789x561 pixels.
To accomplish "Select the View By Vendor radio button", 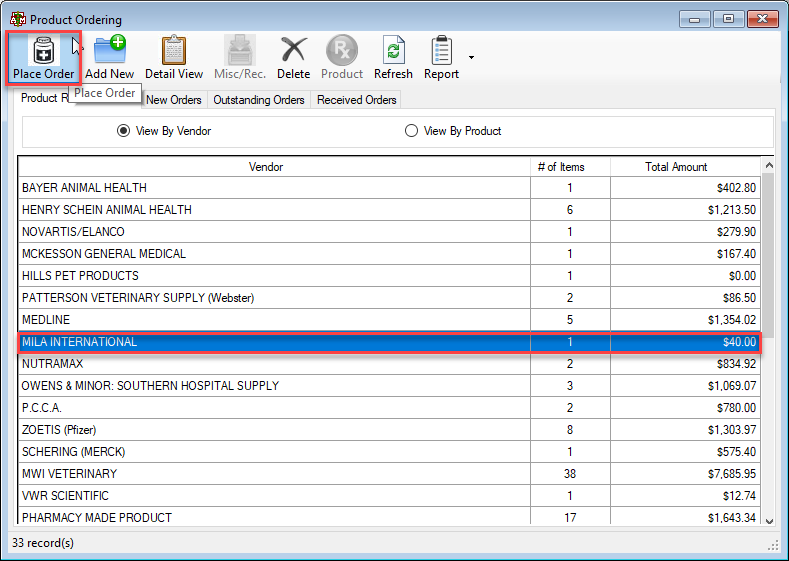I will (123, 131).
